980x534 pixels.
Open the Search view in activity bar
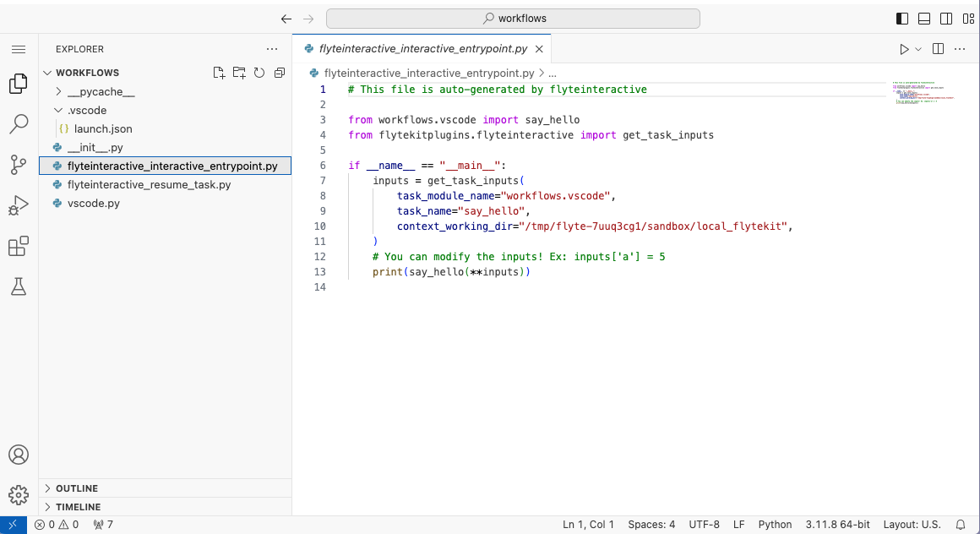coord(19,124)
